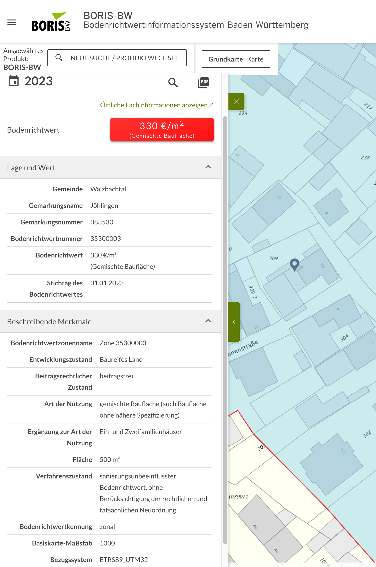Open the local information link above the red button
376x567 pixels.
pos(157,105)
